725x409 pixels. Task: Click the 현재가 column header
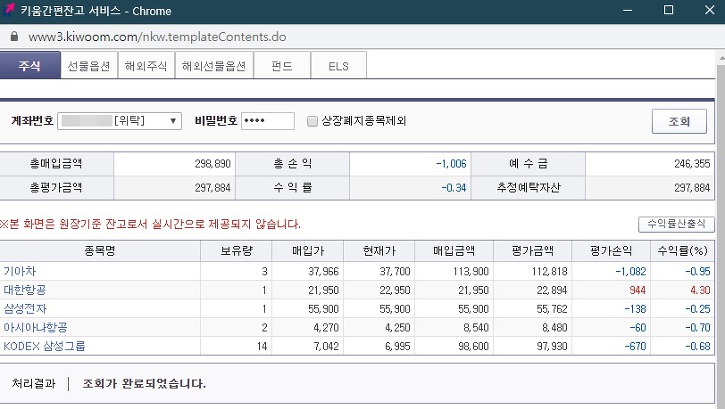379,251
